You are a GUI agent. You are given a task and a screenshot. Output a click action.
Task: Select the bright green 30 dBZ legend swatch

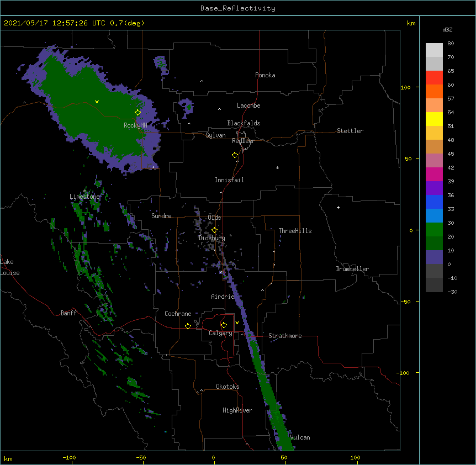click(x=434, y=230)
